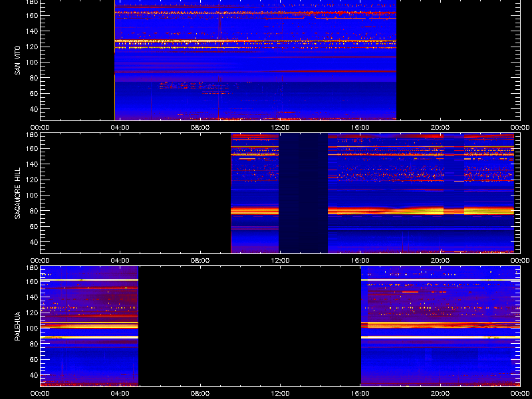Click 16:00 on the Palehua time axis
532x399 pixels.
(x=360, y=394)
